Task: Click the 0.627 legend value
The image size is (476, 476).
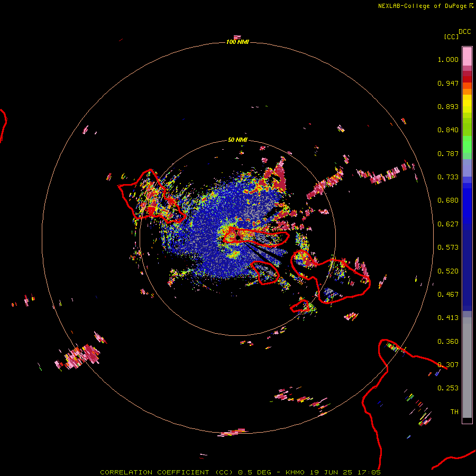Action: coord(448,224)
